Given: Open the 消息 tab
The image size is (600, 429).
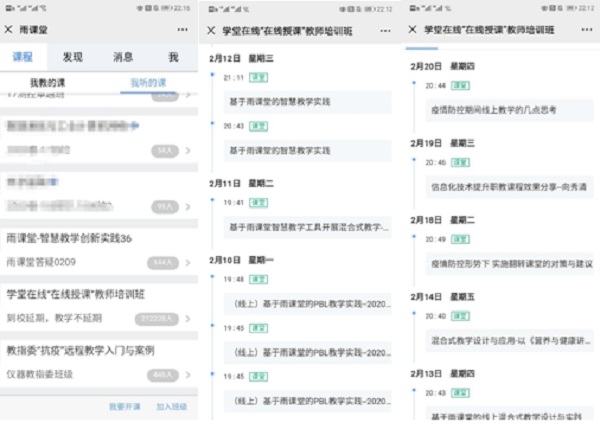Looking at the screenshot, I should (x=123, y=58).
